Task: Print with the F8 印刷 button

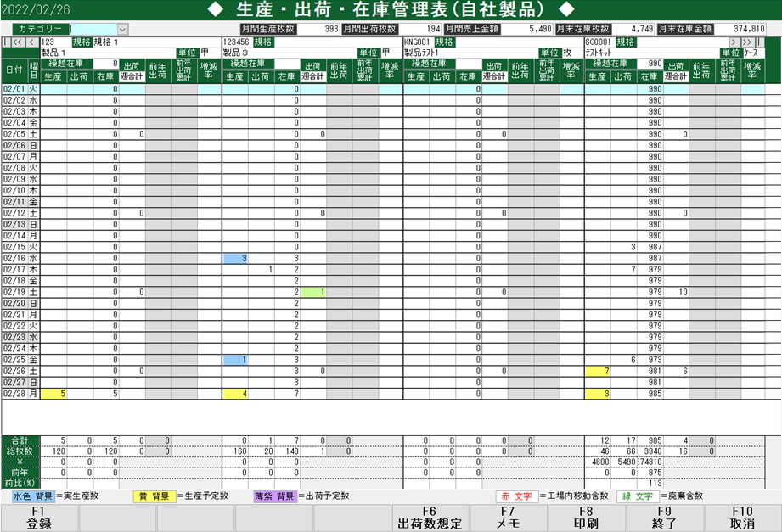Action: pos(586,518)
